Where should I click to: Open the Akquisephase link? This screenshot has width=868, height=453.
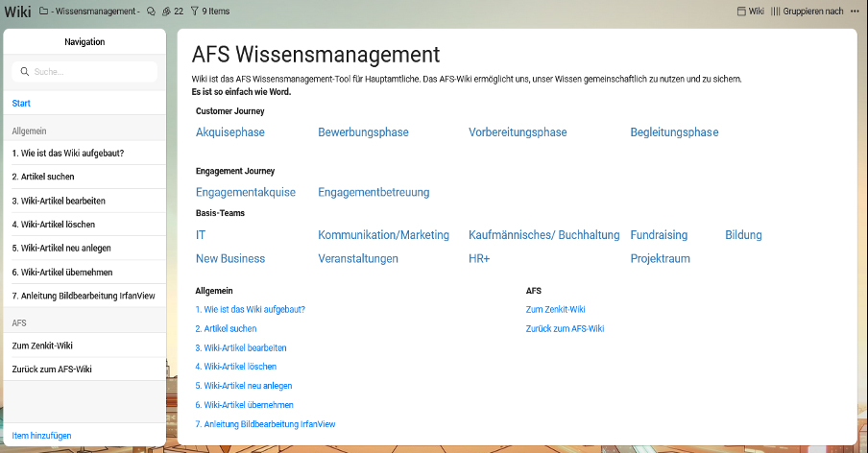pos(230,132)
